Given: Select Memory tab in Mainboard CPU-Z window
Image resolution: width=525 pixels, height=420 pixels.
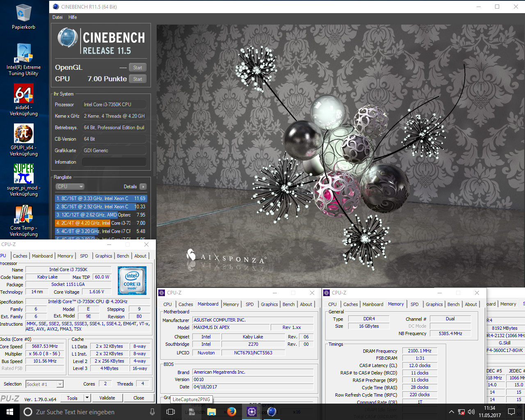Looking at the screenshot, I should pyautogui.click(x=231, y=304).
